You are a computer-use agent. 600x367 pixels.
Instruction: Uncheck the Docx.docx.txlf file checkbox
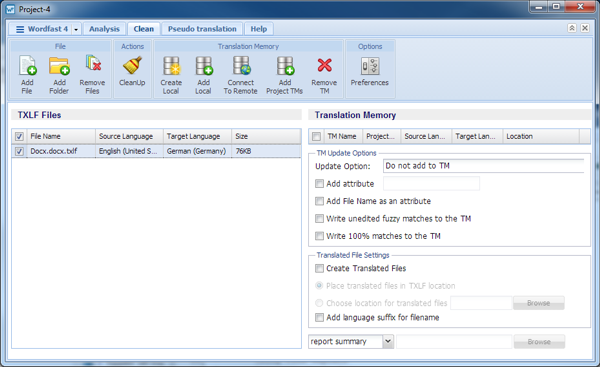(x=19, y=151)
